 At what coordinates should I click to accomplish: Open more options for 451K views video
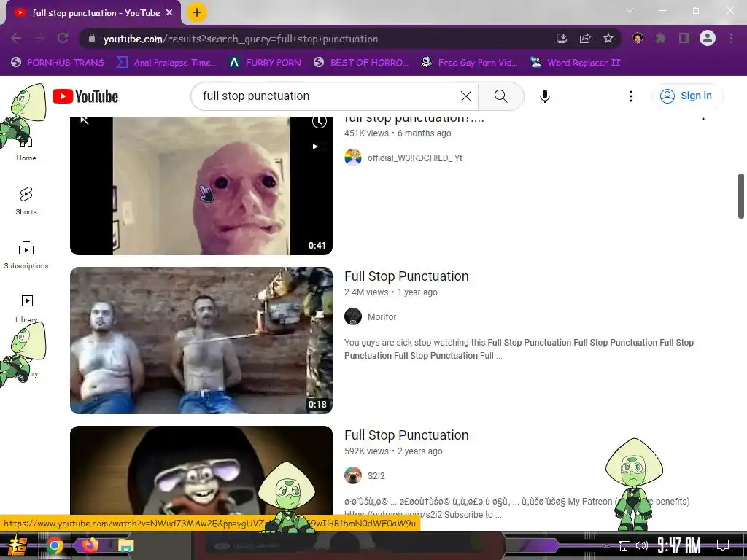coord(703,119)
